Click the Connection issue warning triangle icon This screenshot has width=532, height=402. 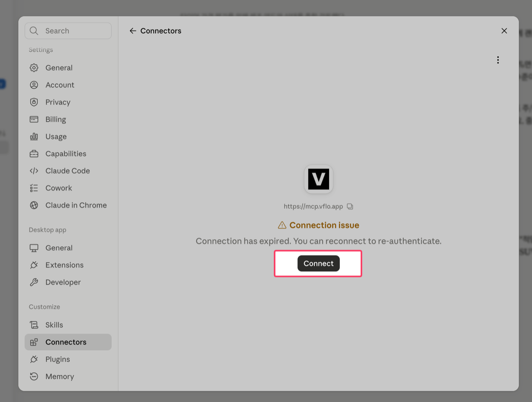point(282,225)
